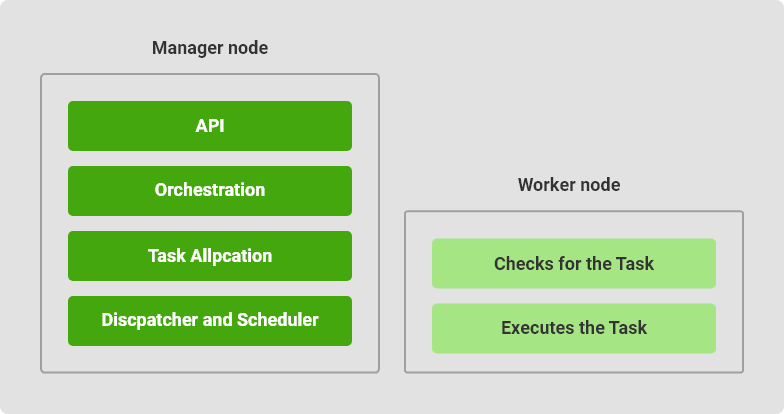Viewport: 784px width, 414px height.
Task: Click the word Task in Task Allpcation block
Action: coord(167,256)
